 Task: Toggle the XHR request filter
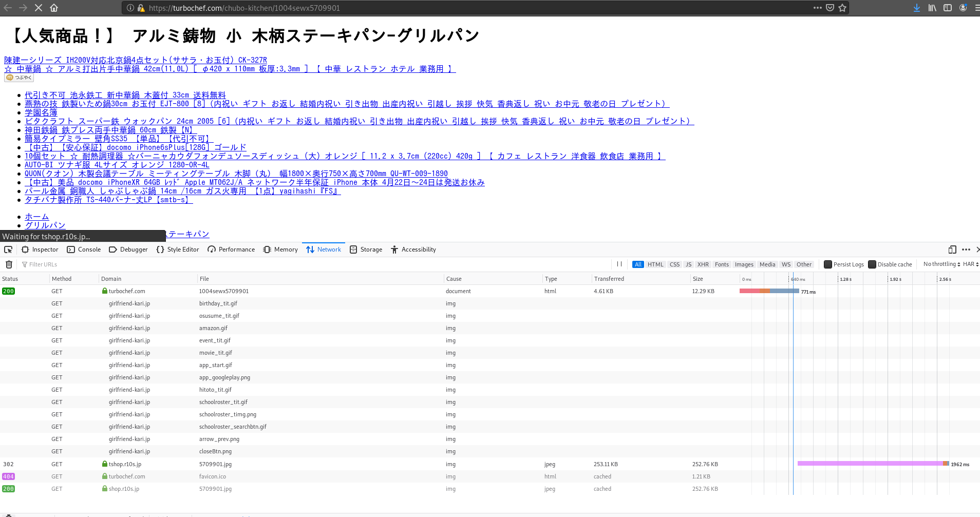coord(703,264)
